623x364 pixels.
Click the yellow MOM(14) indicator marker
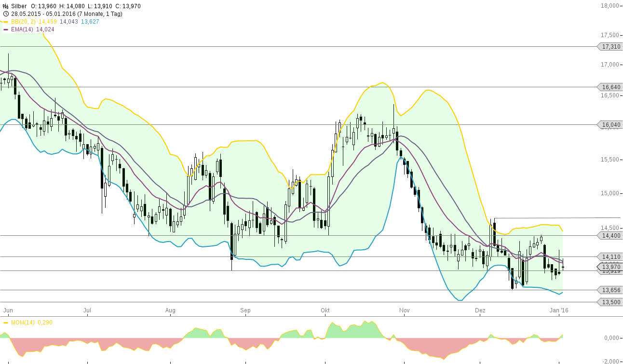pos(5,323)
